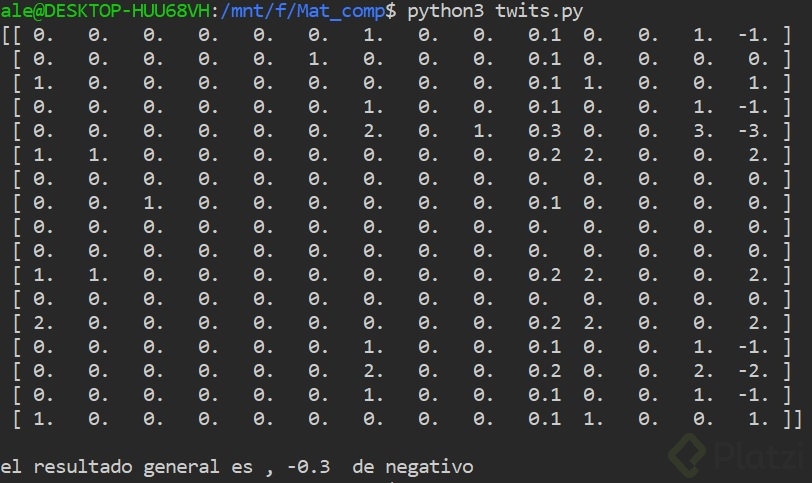Click the 0.3 value in the matrix
The image size is (812, 483).
click(x=544, y=132)
